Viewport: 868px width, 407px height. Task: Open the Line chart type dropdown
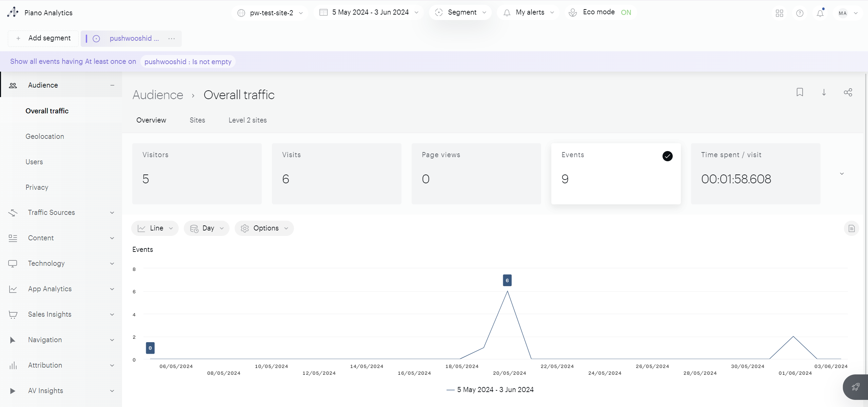pyautogui.click(x=155, y=228)
